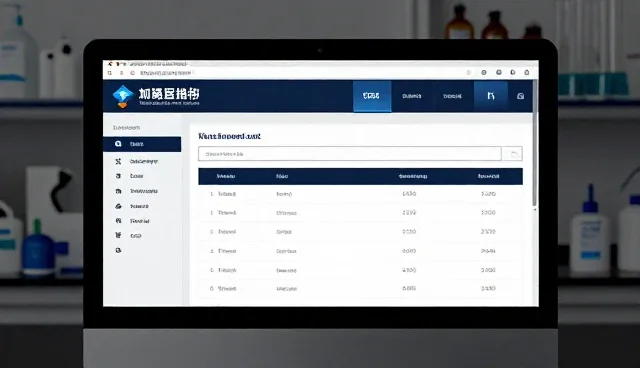The image size is (640, 368).
Task: Click the fourth browser toolbar icon from the right
Action: pos(484,73)
